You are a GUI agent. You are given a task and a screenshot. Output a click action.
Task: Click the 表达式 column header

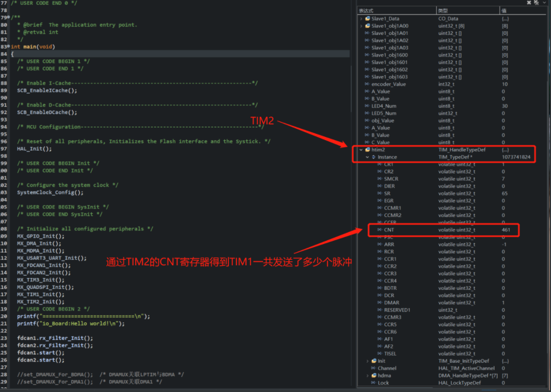click(365, 10)
